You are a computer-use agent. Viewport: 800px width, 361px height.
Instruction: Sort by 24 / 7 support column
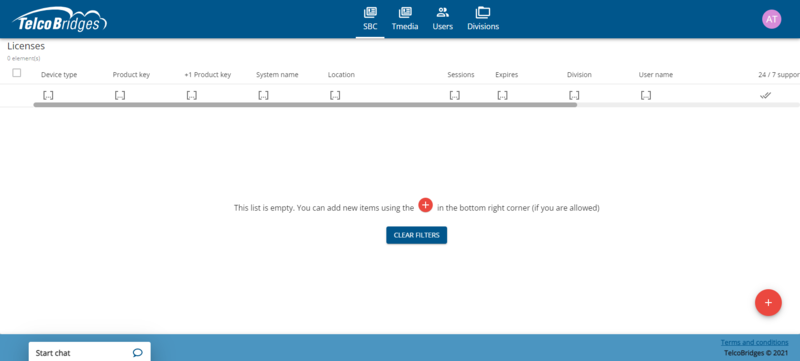pyautogui.click(x=779, y=74)
